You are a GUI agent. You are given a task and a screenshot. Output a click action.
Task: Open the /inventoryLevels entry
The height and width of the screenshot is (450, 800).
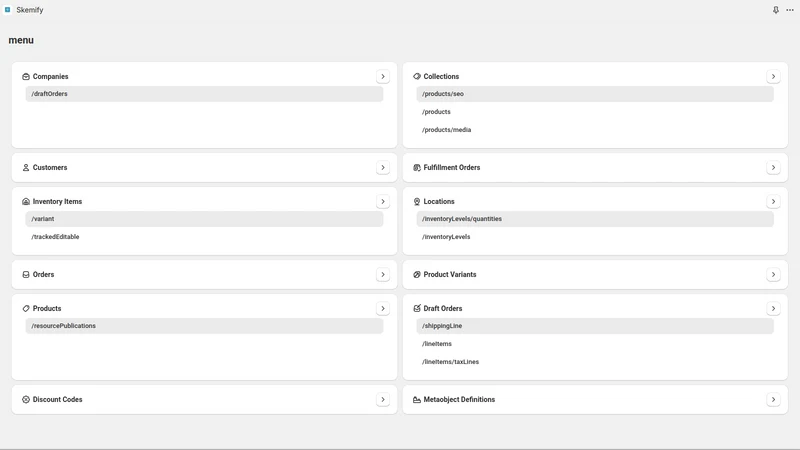pos(595,237)
